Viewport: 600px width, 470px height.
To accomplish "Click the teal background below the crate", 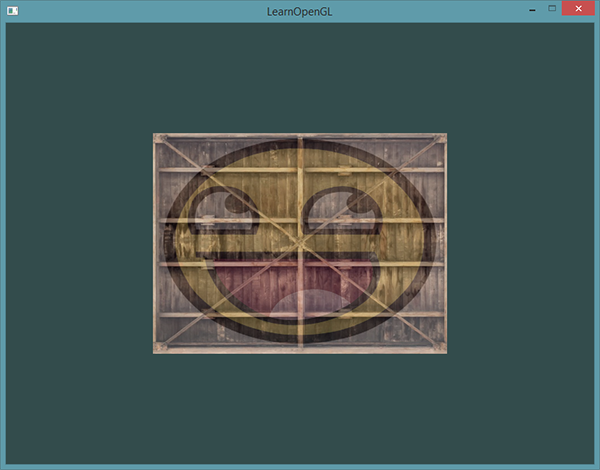I will [x=300, y=410].
